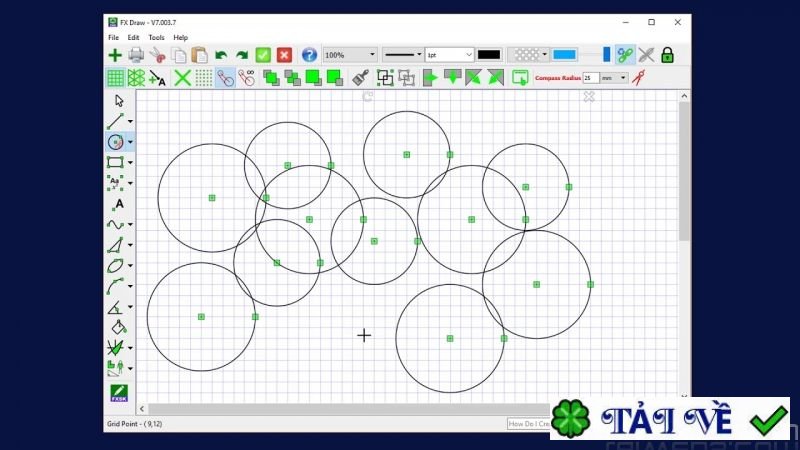Select the line segment tool
Viewport: 800px width, 450px height.
point(115,121)
